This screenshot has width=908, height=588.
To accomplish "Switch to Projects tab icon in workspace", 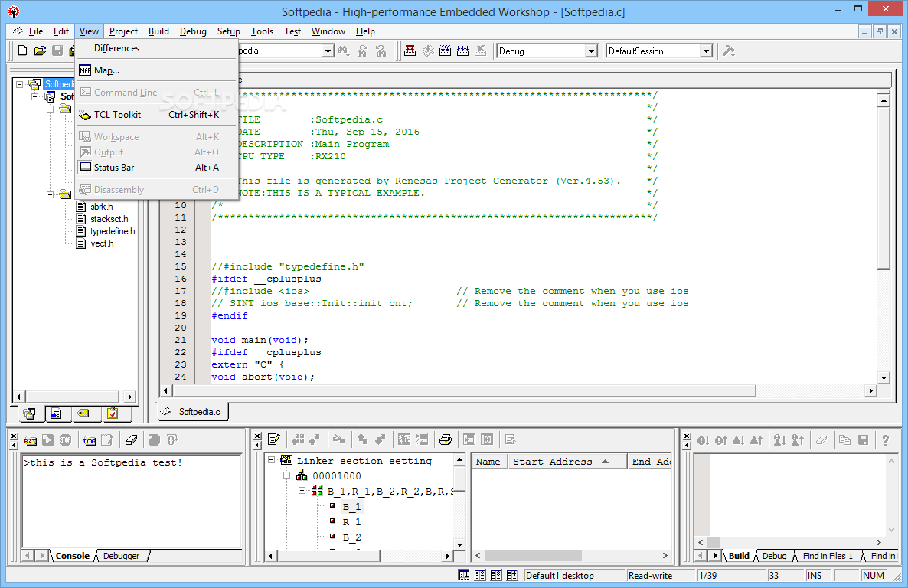I will (30, 413).
